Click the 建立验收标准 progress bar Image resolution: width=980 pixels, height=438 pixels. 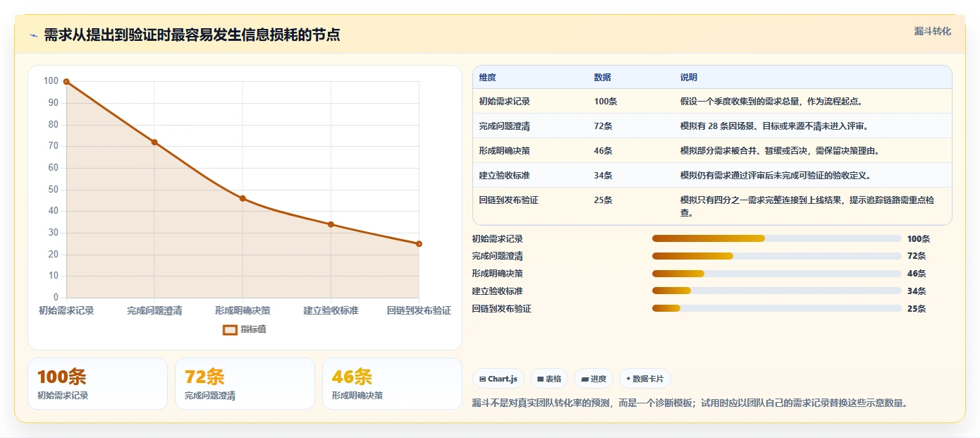[777, 291]
